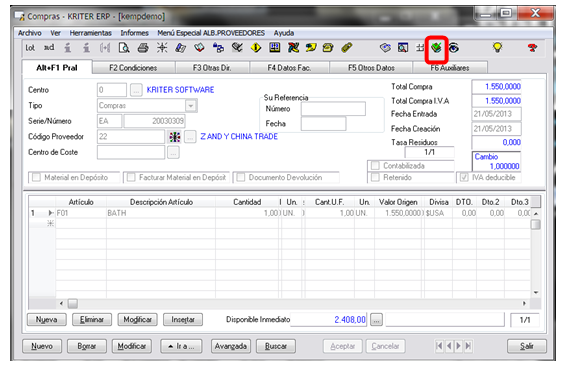Viewport: 561px width, 368px height.
Task: Click the red-and-white open book icon
Action: click(x=200, y=48)
